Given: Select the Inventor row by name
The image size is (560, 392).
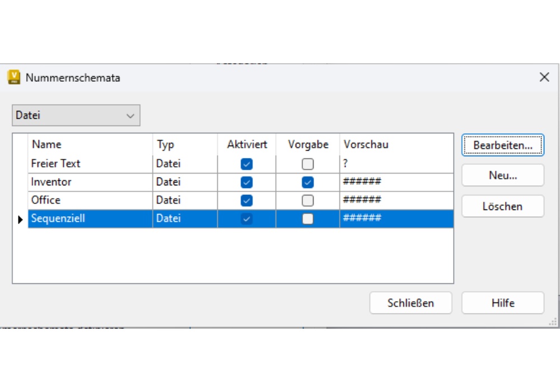Looking at the screenshot, I should point(52,182).
